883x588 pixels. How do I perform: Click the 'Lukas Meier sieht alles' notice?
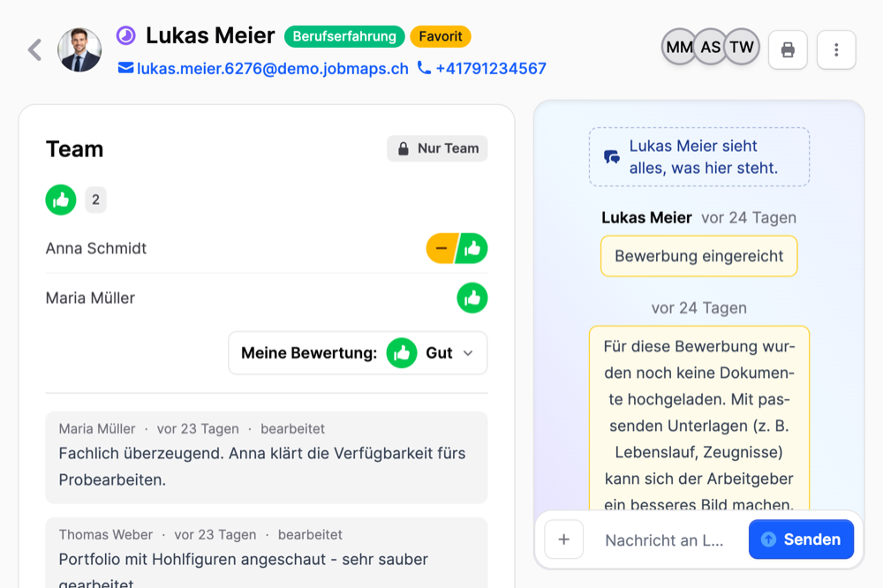point(698,156)
